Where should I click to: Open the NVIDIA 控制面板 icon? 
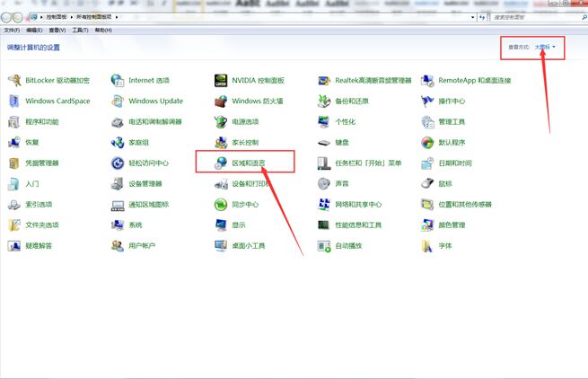[221, 80]
